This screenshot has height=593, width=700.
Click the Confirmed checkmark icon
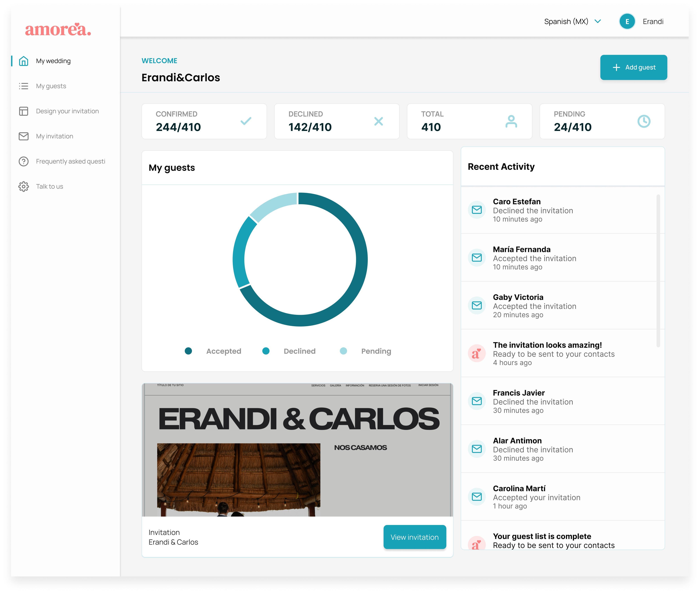click(x=246, y=121)
